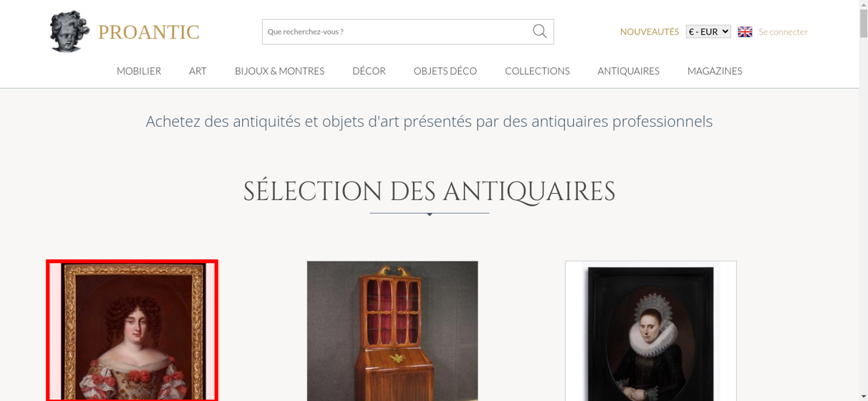The image size is (868, 401).
Task: Open the OBJETS DÉCO menu
Action: coord(445,71)
